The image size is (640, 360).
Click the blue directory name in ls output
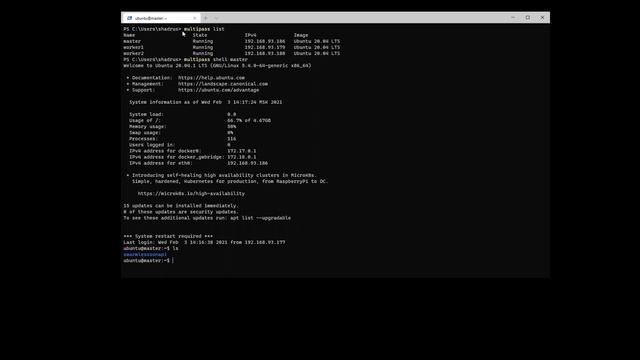145,255
